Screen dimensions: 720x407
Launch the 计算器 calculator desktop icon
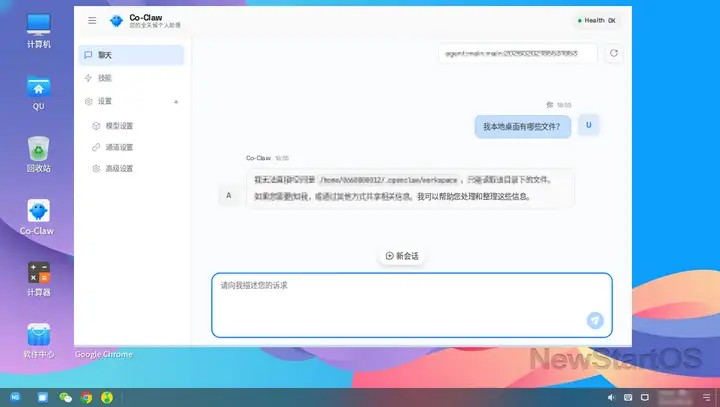pos(38,273)
